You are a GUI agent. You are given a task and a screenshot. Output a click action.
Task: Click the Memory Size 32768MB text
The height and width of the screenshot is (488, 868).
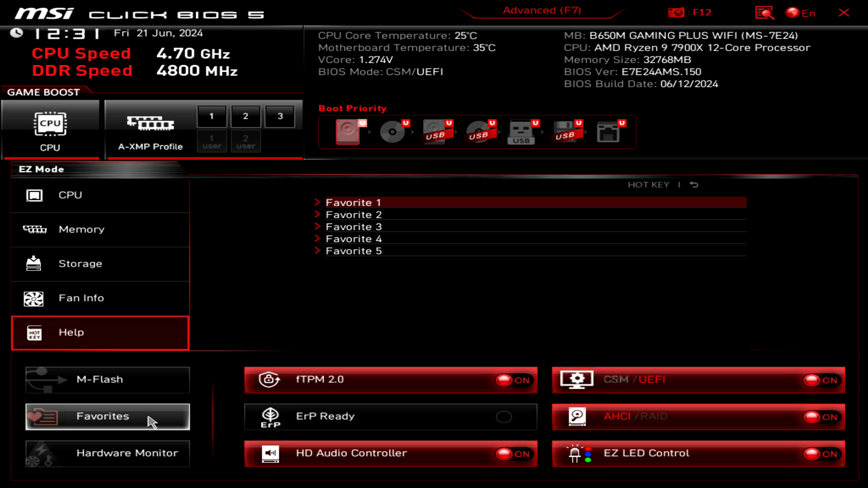point(627,60)
